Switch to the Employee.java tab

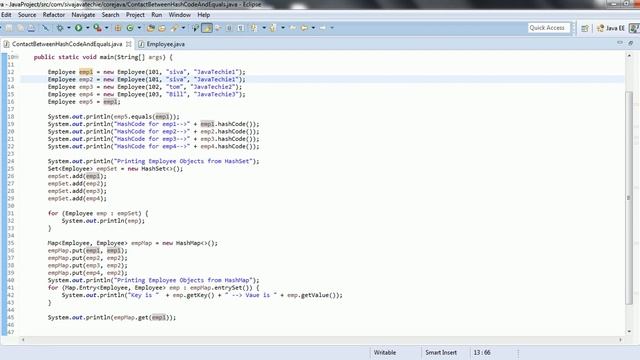pyautogui.click(x=162, y=44)
